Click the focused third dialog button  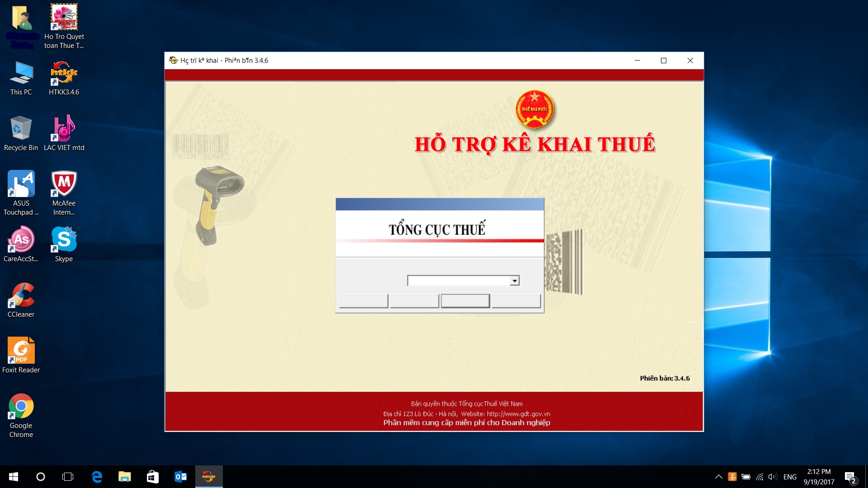tap(465, 301)
